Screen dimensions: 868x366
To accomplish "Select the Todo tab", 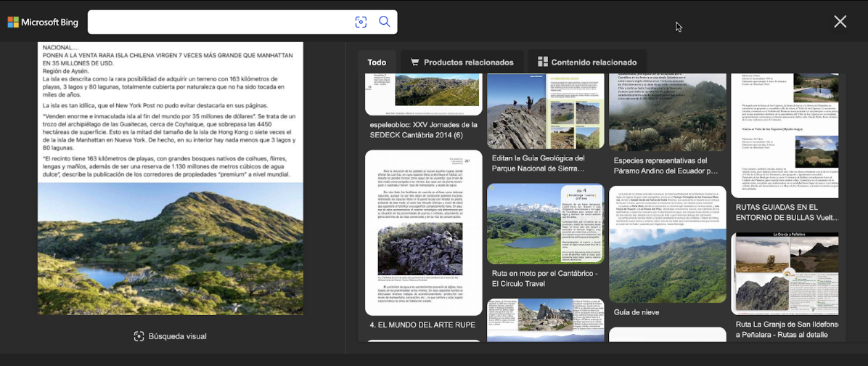I will [x=377, y=62].
